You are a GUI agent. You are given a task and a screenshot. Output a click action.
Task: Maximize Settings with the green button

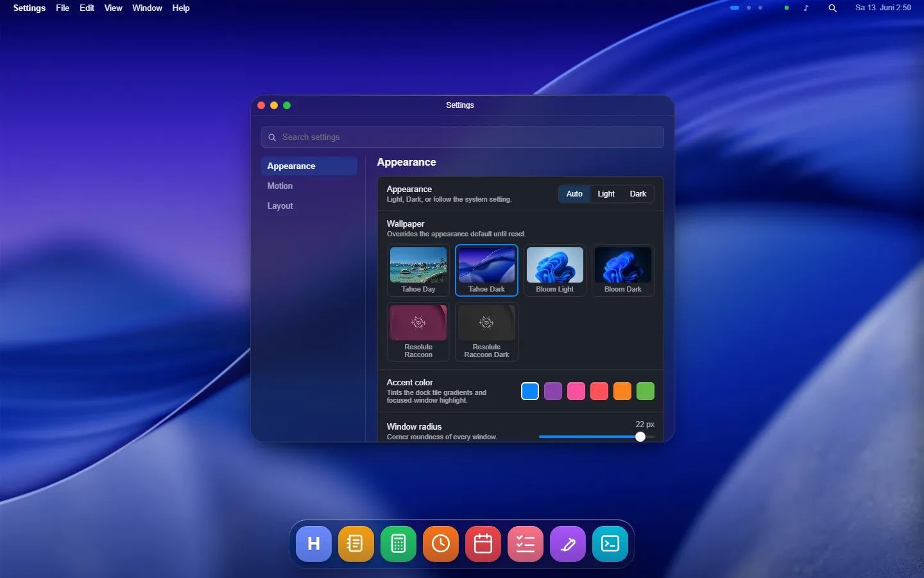(287, 105)
